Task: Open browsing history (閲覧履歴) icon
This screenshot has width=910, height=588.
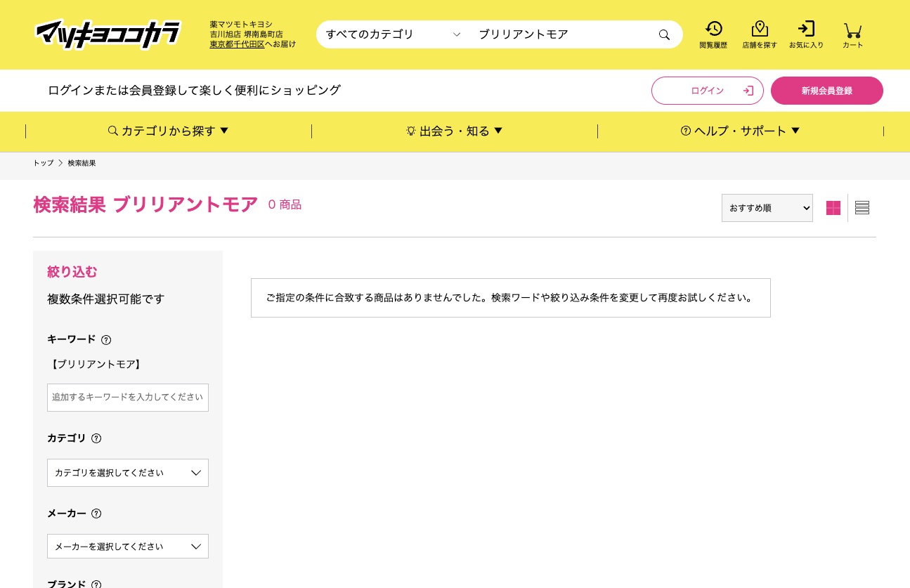Action: tap(713, 34)
